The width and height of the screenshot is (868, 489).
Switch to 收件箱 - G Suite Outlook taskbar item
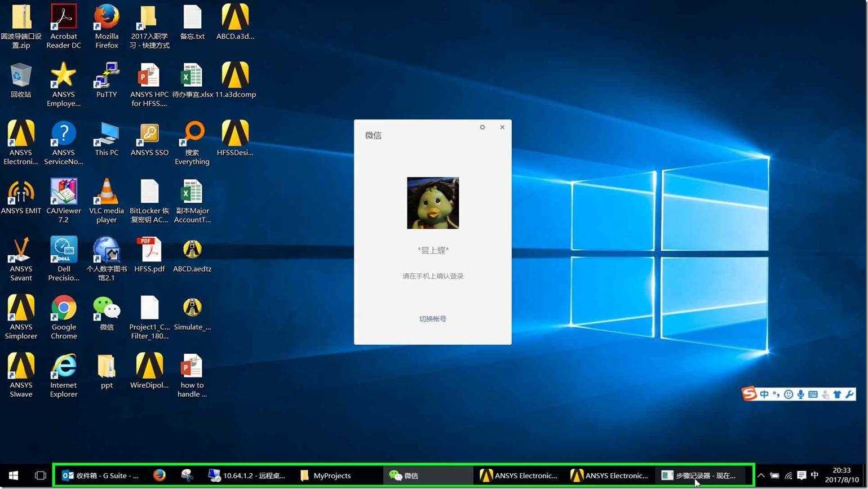(101, 475)
